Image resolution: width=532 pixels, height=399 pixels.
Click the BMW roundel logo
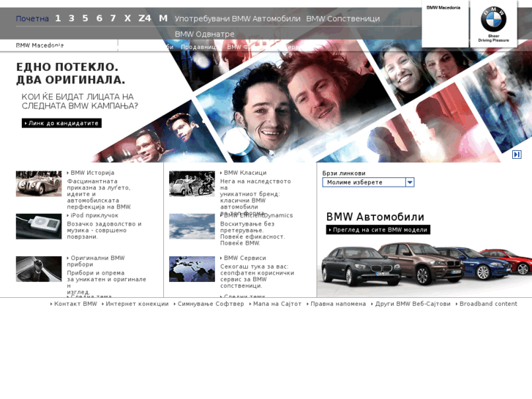click(493, 19)
